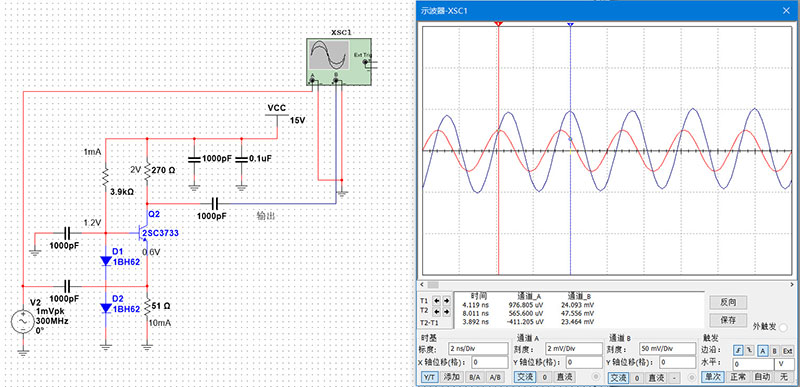Switch timebase mode to B/A

474,377
